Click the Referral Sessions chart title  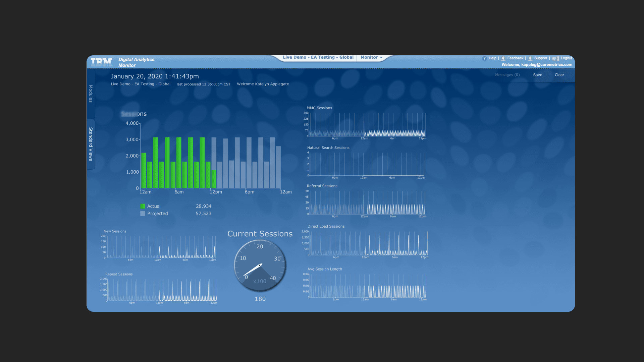coord(322,186)
